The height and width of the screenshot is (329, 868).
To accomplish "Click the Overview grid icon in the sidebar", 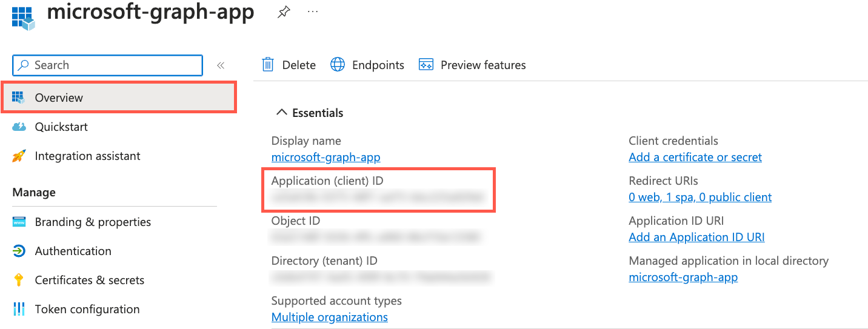I will [x=19, y=98].
